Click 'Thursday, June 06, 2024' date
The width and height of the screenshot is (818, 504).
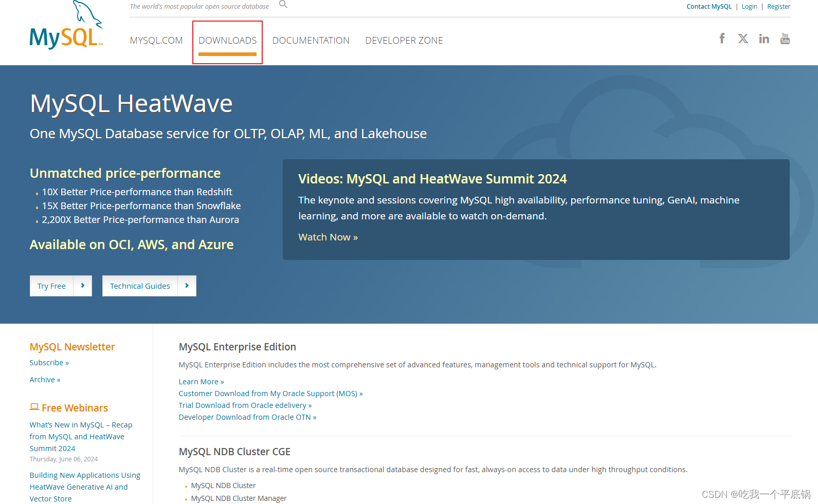[x=64, y=459]
